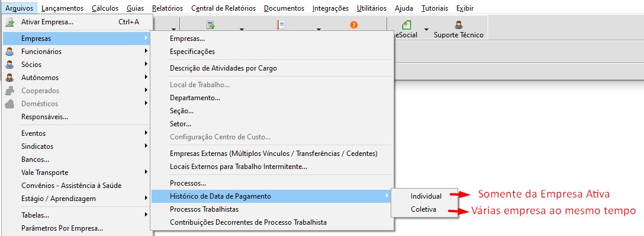Click the Ativar Empresa menu icon
This screenshot has height=236, width=644.
click(x=10, y=22)
